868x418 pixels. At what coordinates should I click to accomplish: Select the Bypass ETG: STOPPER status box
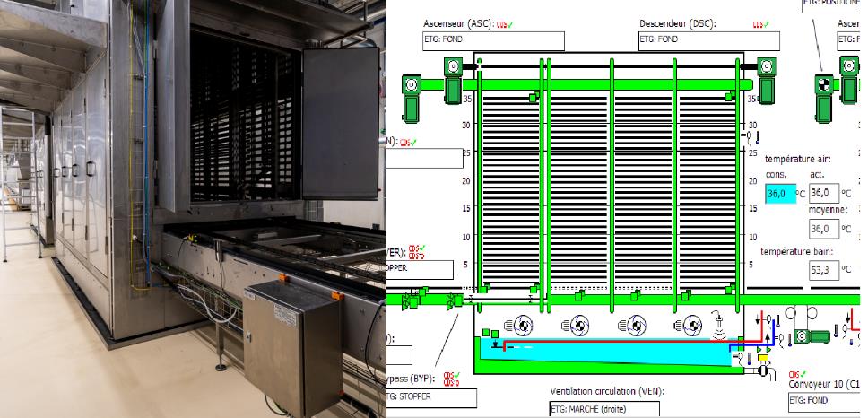tap(430, 397)
